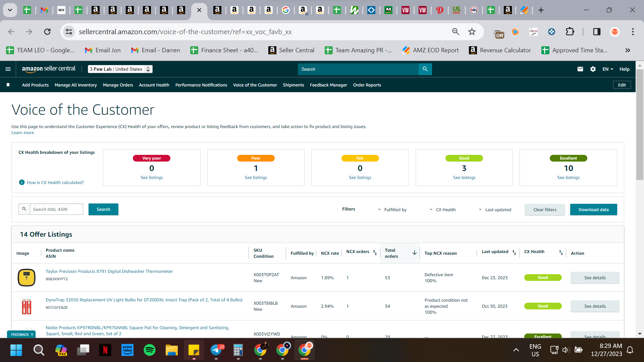Close the current browser tab
This screenshot has height=362, width=644.
[199, 10]
